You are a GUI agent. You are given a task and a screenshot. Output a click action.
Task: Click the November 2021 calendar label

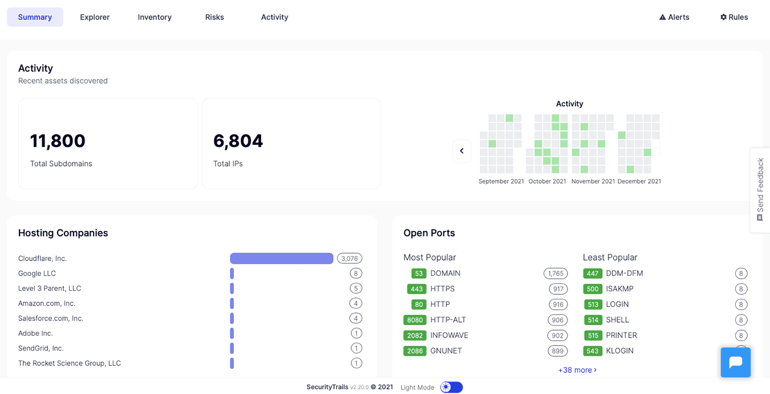(x=593, y=181)
